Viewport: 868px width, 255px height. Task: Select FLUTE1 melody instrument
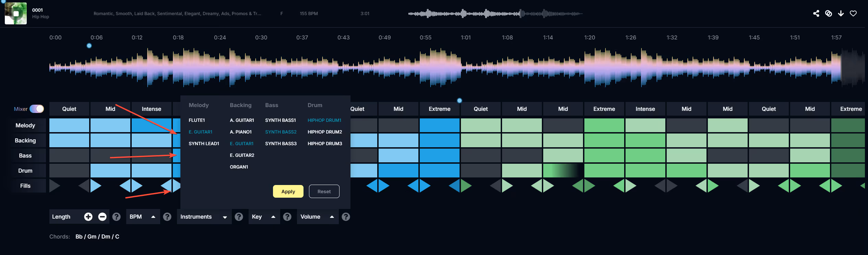[x=197, y=120]
